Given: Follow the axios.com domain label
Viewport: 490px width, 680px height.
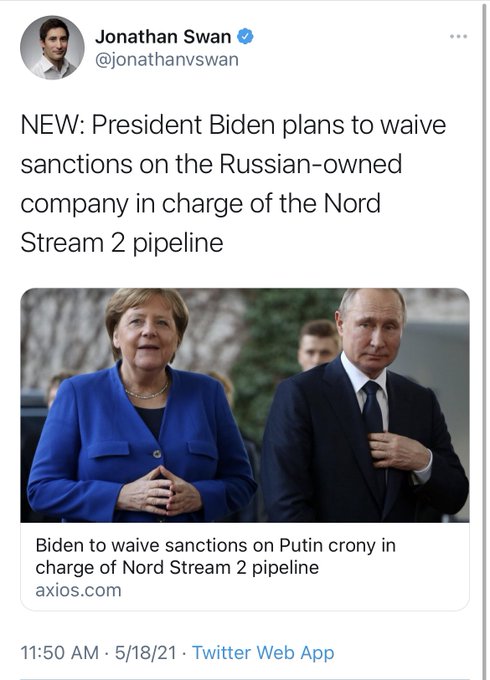Looking at the screenshot, I should coord(78,590).
